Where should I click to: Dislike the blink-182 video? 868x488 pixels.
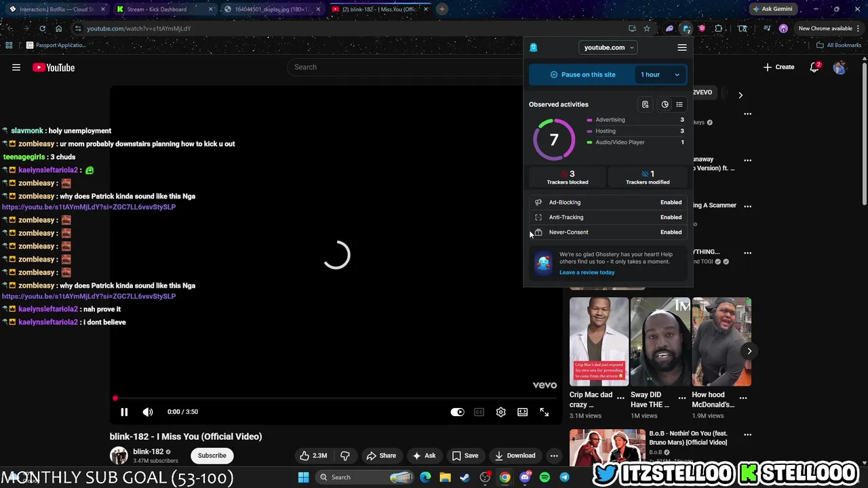(345, 455)
